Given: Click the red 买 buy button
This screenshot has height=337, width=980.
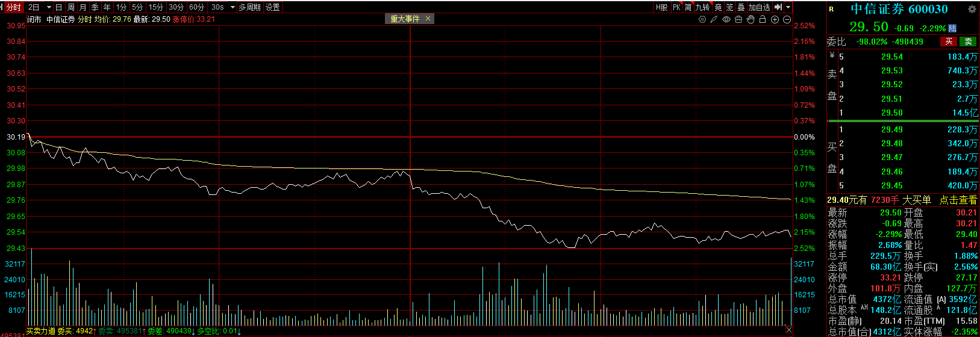Looking at the screenshot, I should coord(949,42).
